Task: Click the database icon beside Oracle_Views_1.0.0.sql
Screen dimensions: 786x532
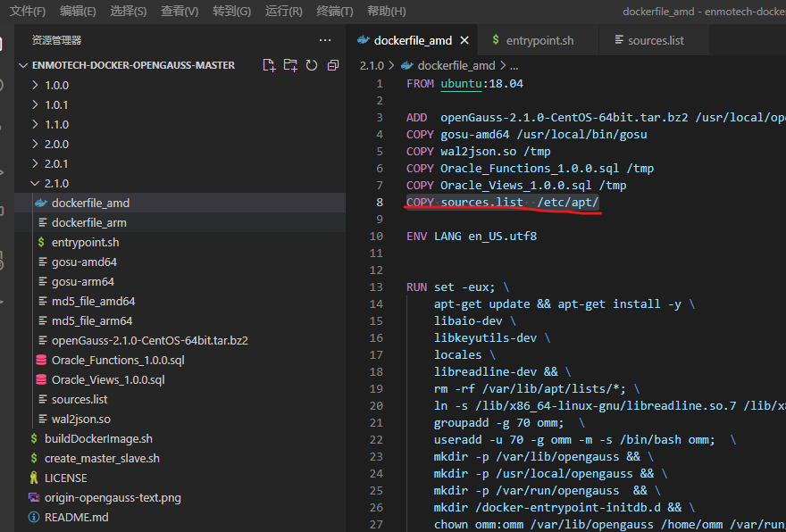Action: (42, 379)
